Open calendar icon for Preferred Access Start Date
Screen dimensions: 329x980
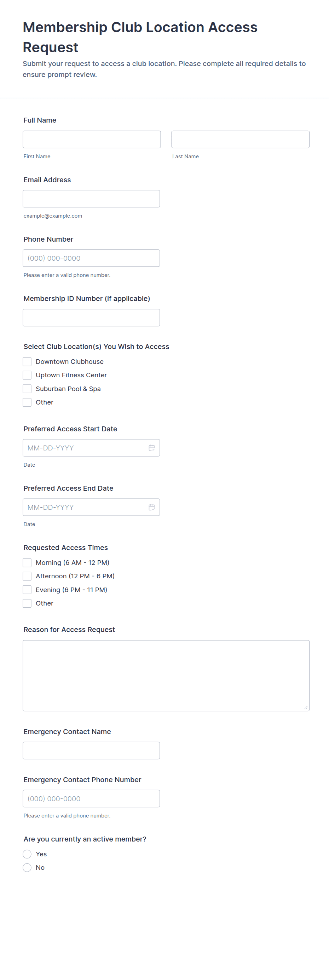(151, 448)
